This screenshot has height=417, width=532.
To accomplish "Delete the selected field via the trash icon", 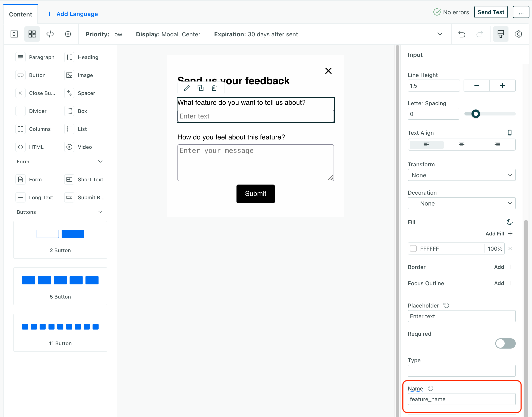I will click(x=214, y=88).
